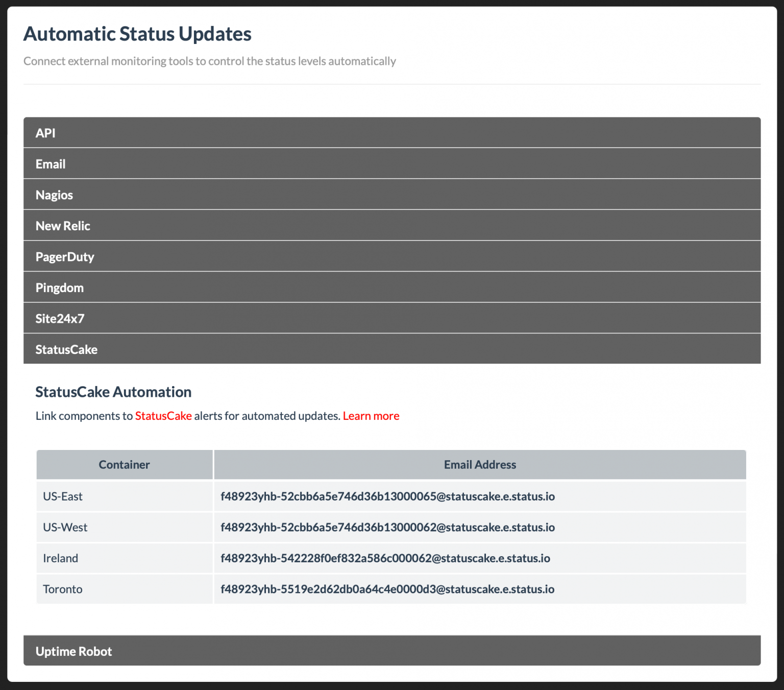Click the Ireland container cell
The height and width of the screenshot is (690, 784).
click(60, 558)
